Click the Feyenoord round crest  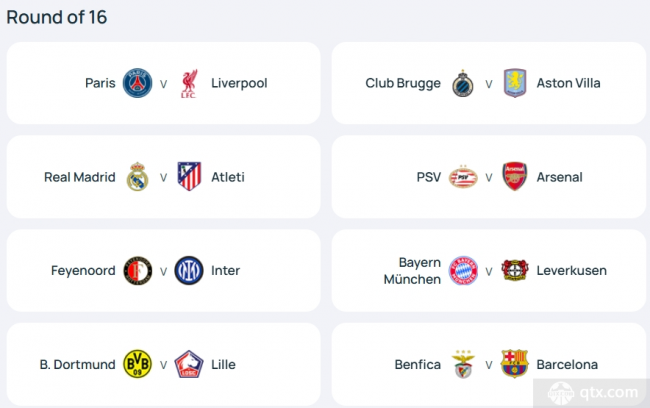tap(137, 270)
